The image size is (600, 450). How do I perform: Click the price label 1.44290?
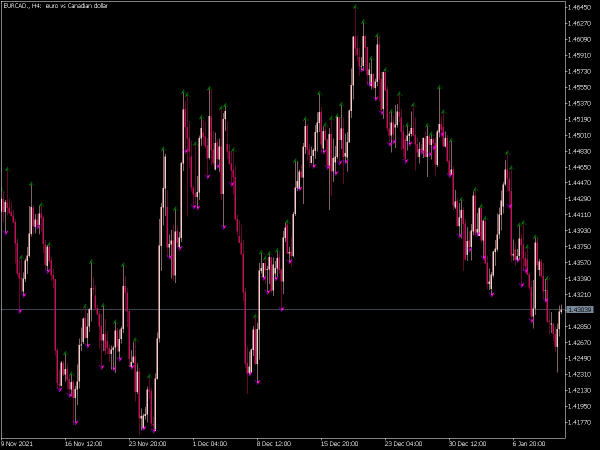tap(580, 199)
